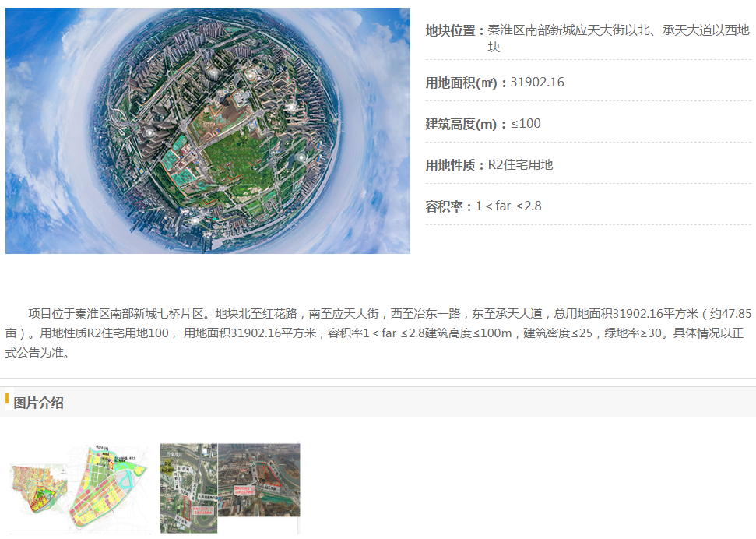This screenshot has width=756, height=539.
Task: Select the 31902.16 area value in details list
Action: click(537, 83)
